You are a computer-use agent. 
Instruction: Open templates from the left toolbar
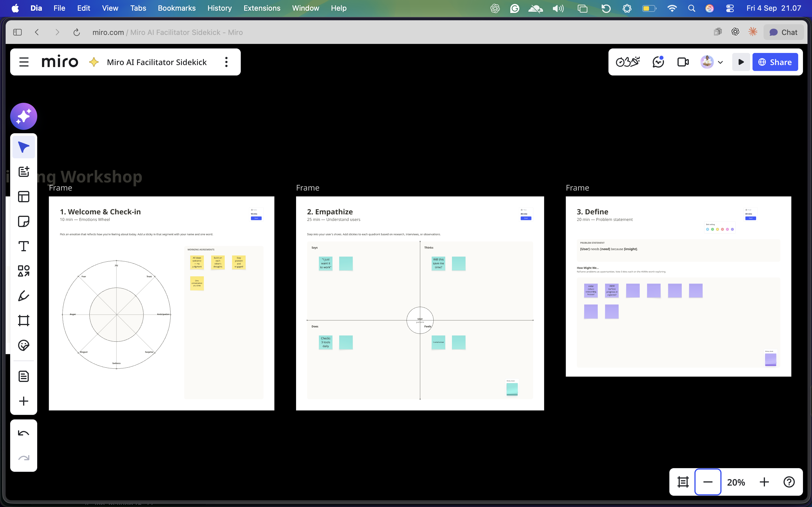tap(23, 197)
